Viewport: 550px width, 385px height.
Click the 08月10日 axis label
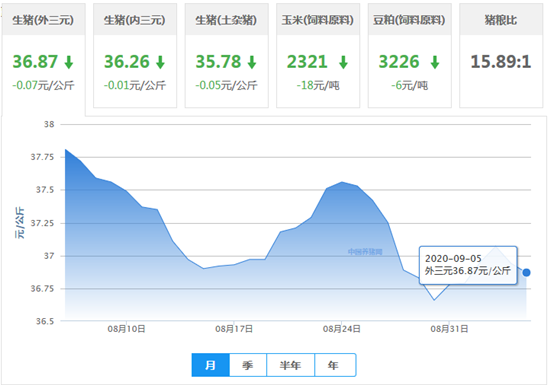(126, 329)
